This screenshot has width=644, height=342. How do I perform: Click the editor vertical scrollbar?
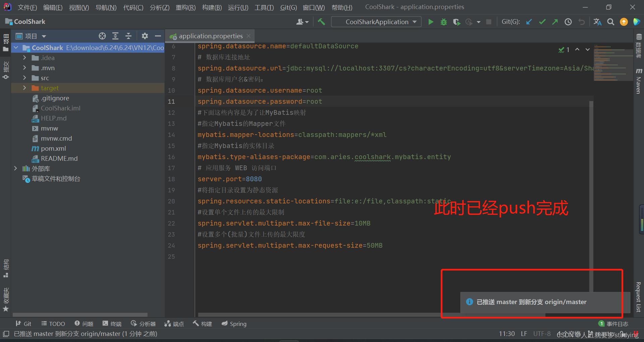pos(591,196)
